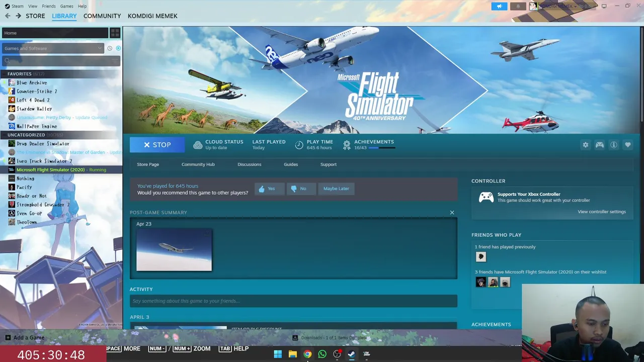
Task: Open the first wishlist friend avatar
Action: coord(480,282)
